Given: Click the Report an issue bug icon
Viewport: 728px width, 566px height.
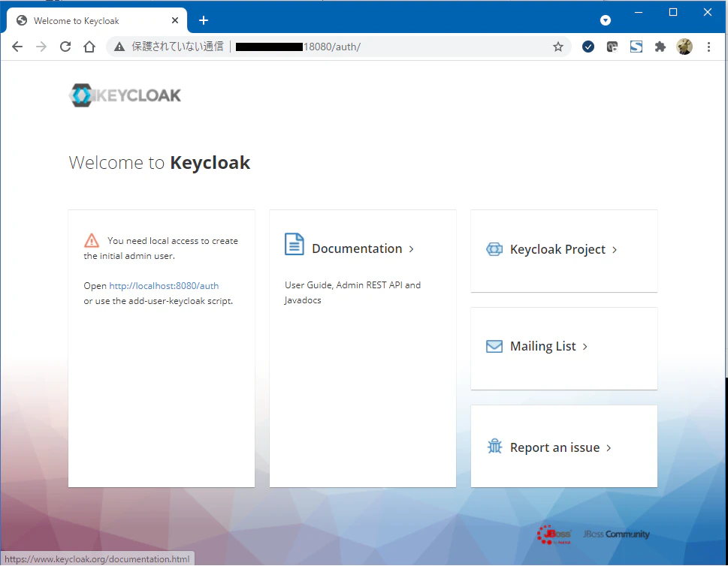Looking at the screenshot, I should [x=494, y=447].
